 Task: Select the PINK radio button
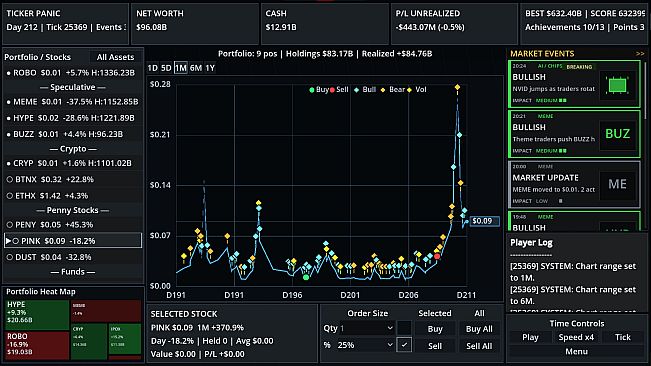[16, 241]
